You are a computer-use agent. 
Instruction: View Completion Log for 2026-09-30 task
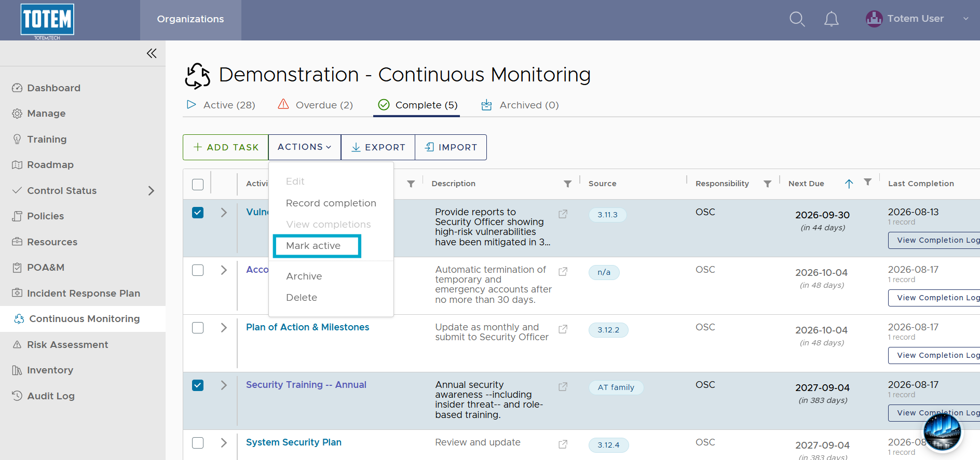pos(934,240)
